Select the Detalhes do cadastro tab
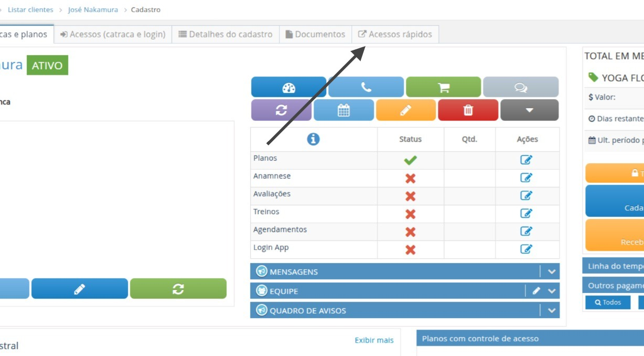 pos(226,35)
